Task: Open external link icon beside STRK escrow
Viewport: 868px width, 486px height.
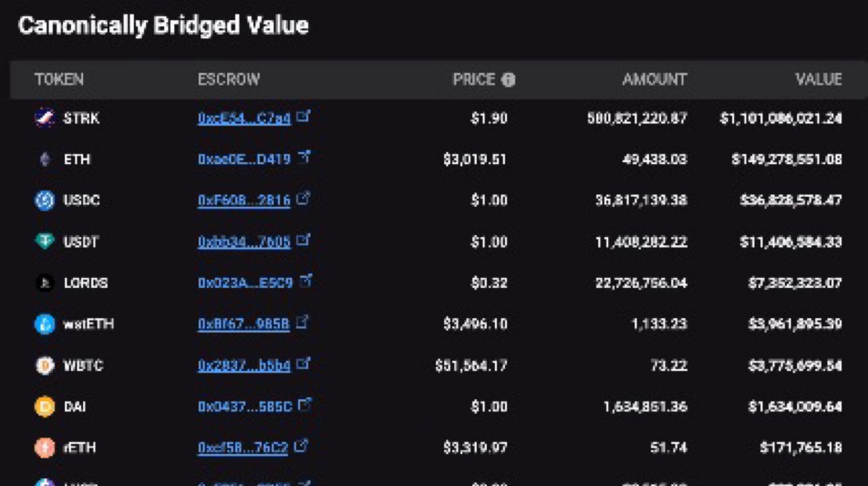Action: 304,116
